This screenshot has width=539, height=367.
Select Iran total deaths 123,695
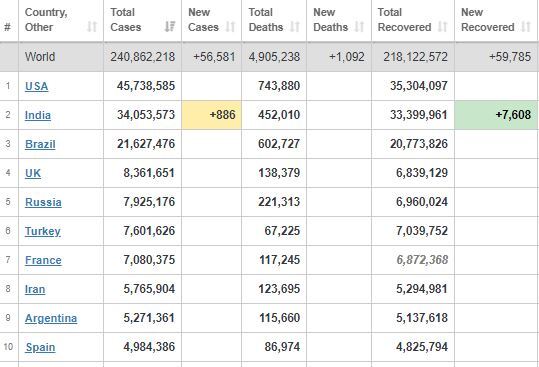(x=279, y=289)
